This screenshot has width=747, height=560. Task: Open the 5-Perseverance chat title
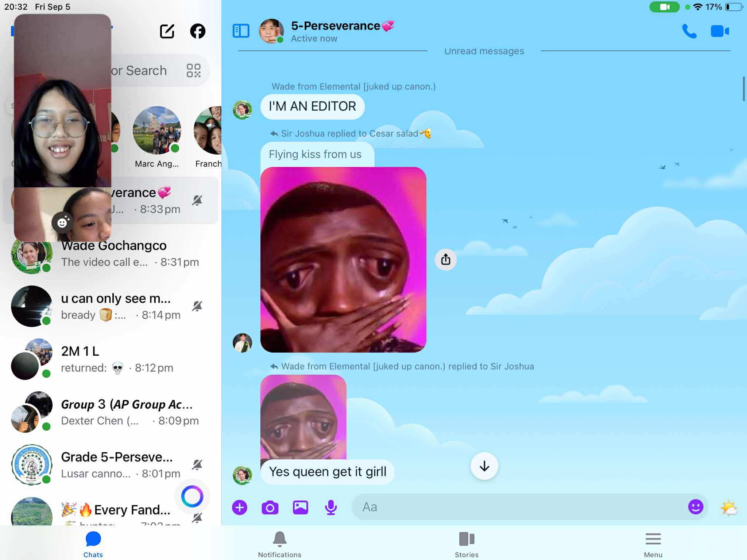[x=342, y=26]
